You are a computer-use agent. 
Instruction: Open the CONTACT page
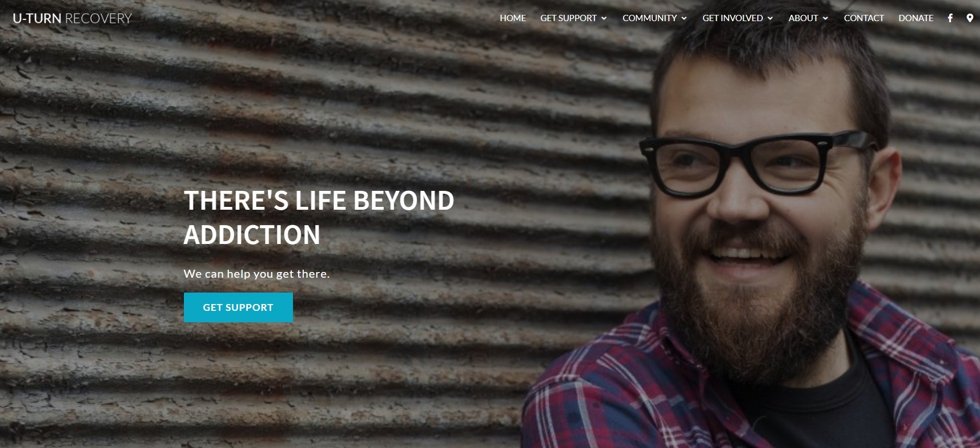[x=863, y=18]
